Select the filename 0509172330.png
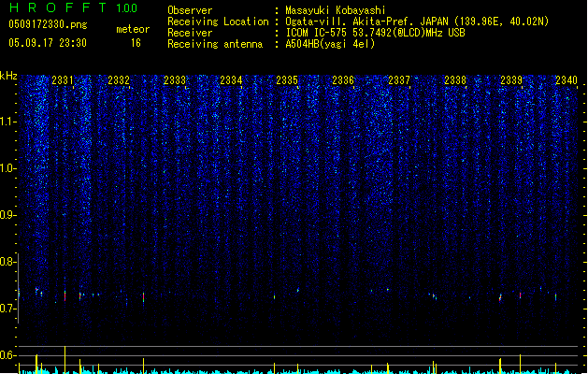The image size is (588, 374). (x=48, y=24)
